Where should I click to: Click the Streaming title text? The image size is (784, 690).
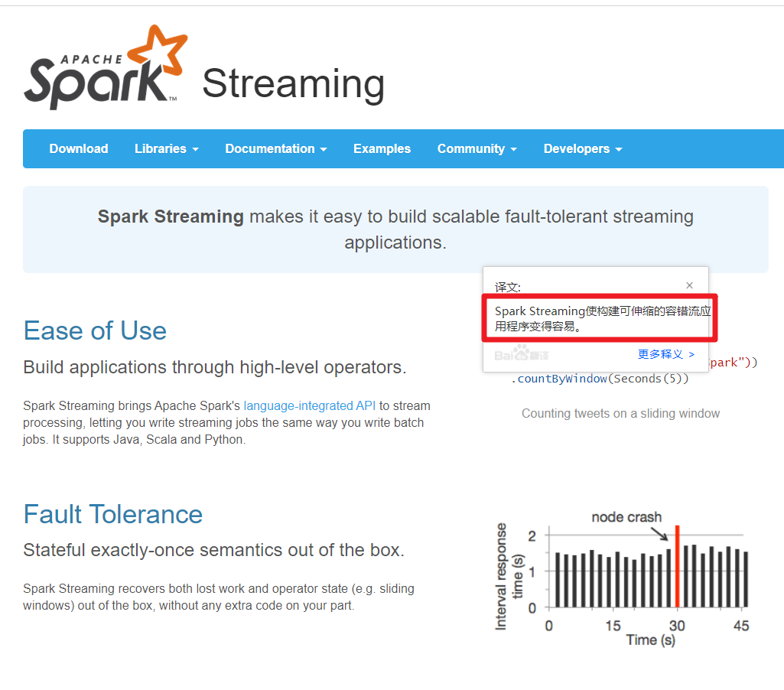point(294,84)
